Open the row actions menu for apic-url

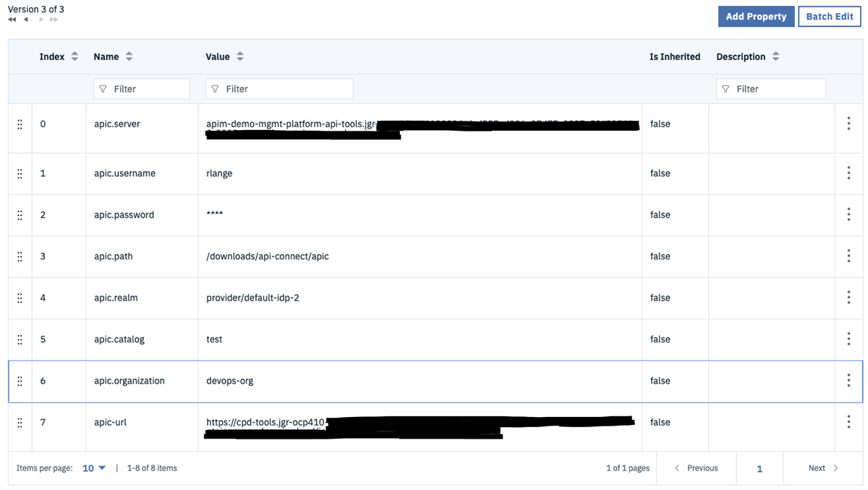(x=848, y=421)
